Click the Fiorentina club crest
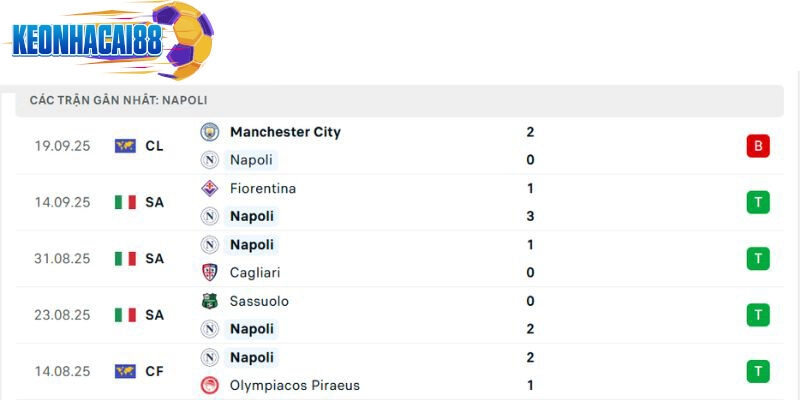 (210, 188)
